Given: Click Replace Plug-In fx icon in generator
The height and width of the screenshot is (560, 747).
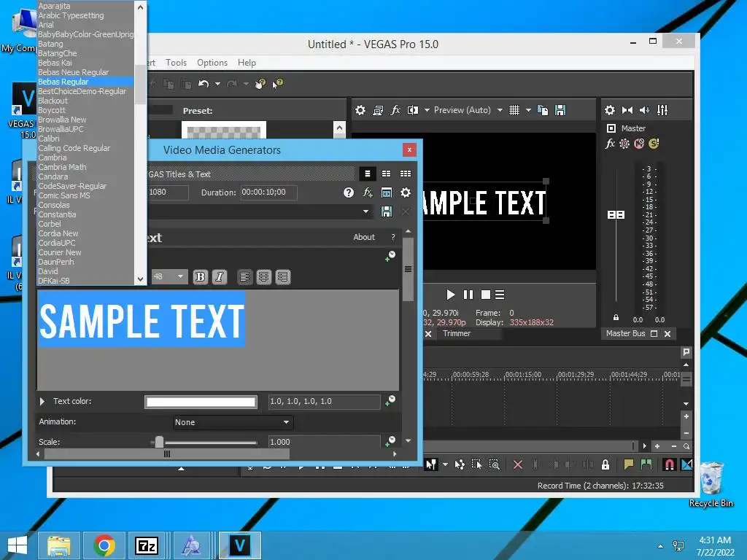Looking at the screenshot, I should coord(368,192).
